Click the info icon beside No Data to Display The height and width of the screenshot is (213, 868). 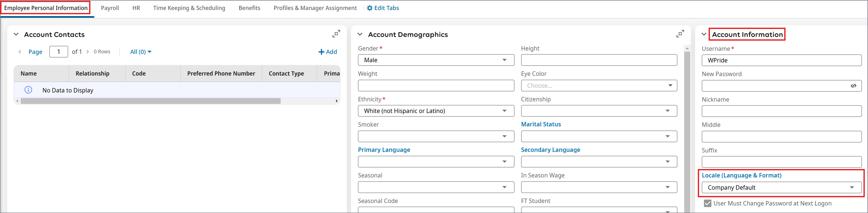(28, 90)
